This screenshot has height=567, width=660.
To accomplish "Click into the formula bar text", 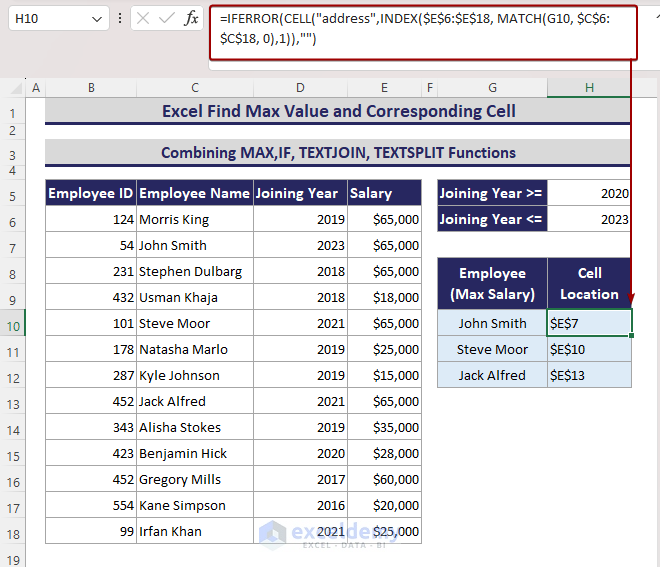I will [x=420, y=28].
